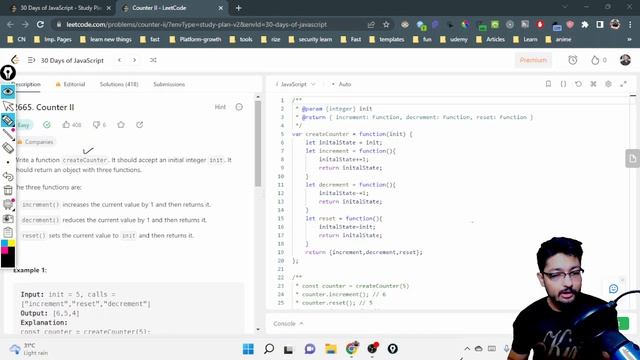
Task: Switch to 30 Days of JavaScript browser tab
Action: (x=60, y=8)
